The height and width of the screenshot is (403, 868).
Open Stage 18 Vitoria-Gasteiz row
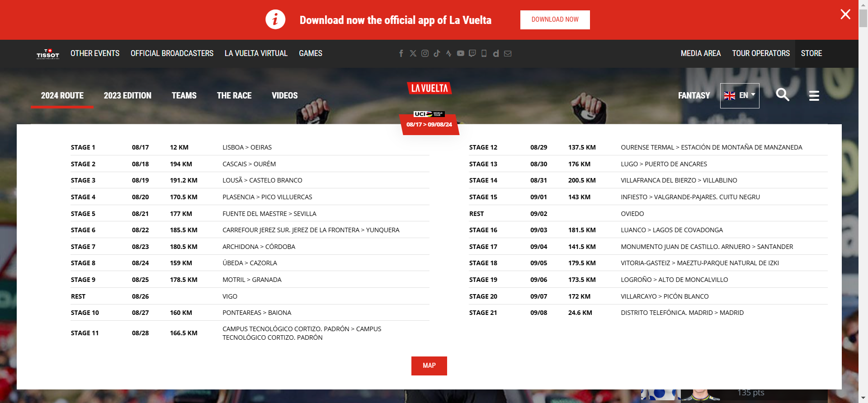(648, 263)
